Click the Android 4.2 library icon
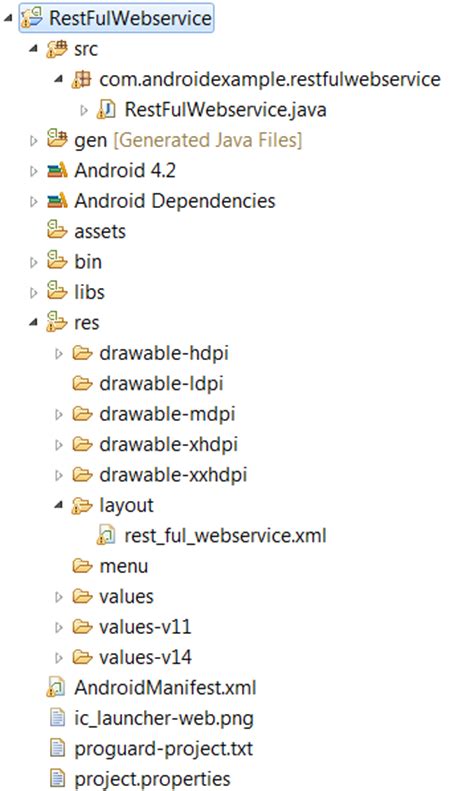 [x=57, y=171]
